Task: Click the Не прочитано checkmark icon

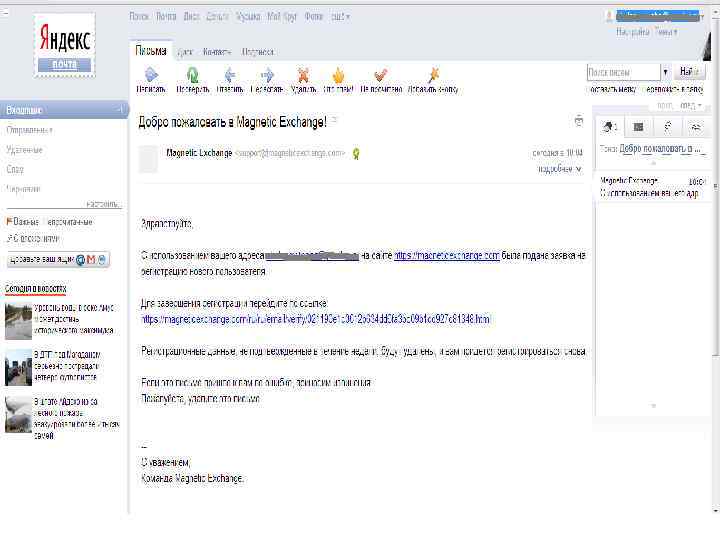Action: click(x=381, y=74)
